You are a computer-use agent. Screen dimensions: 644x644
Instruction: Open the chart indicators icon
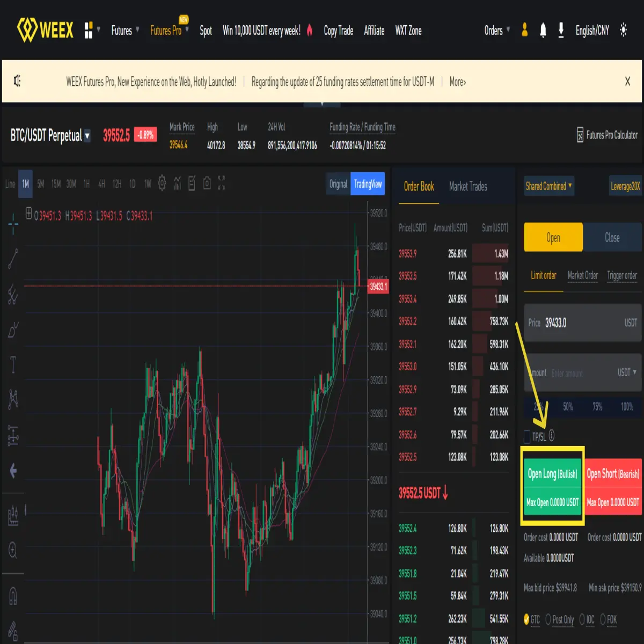177,184
